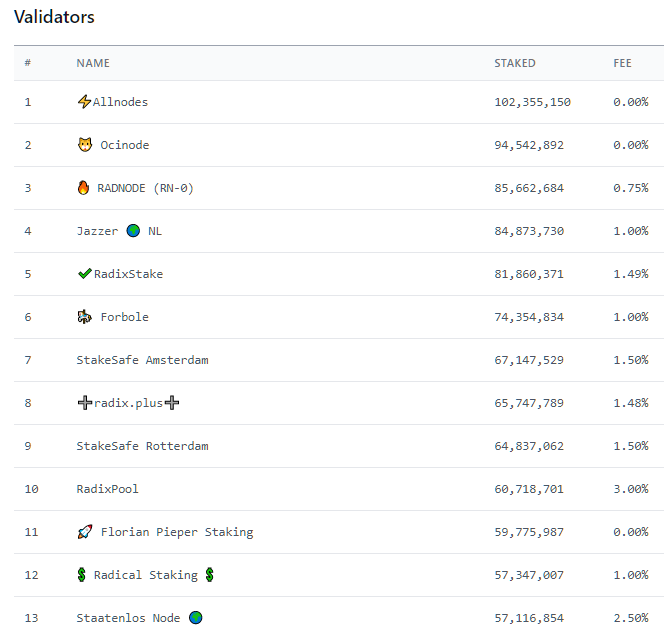
Task: Click the globe icon beside Staatenlos Node
Action: [196, 618]
